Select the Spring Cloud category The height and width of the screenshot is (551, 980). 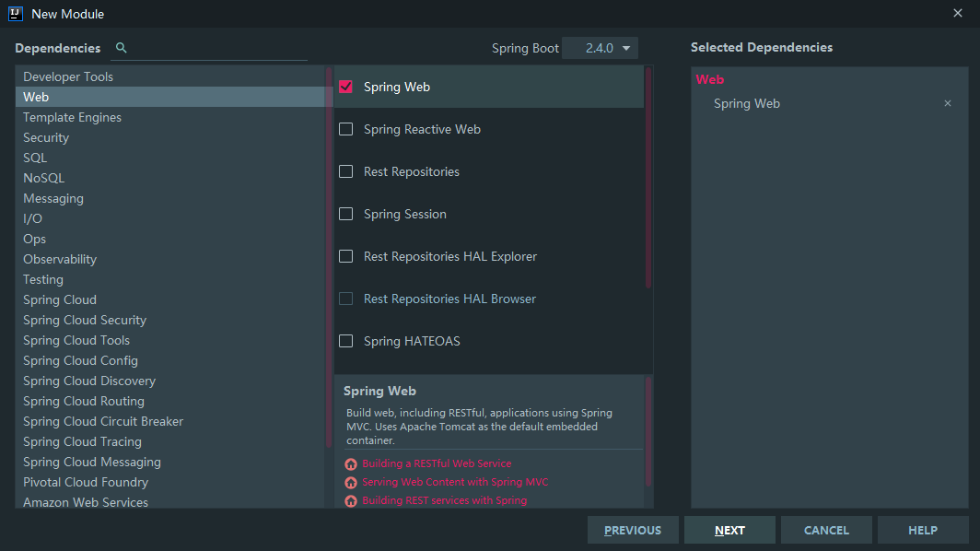170,299
